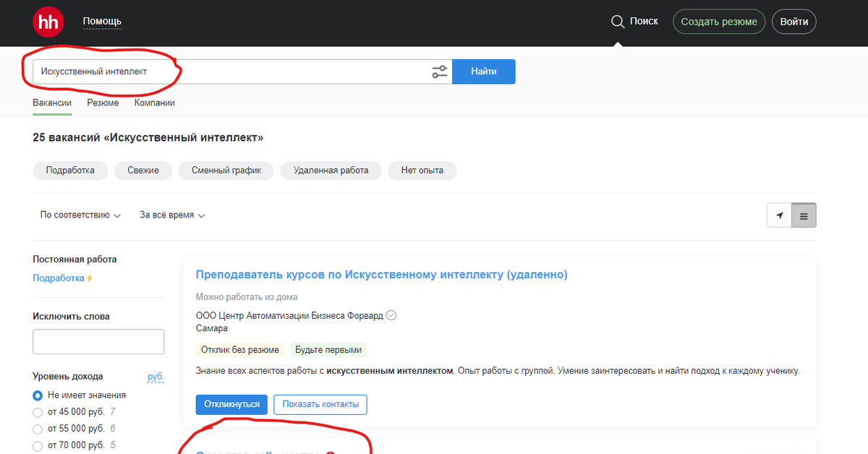Image resolution: width=868 pixels, height=454 pixels.
Task: Select income from 55 000 rub.
Action: (x=38, y=429)
